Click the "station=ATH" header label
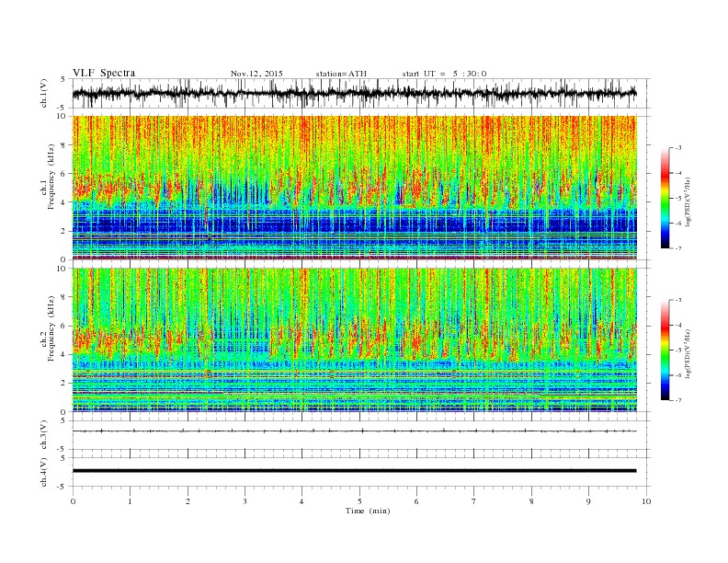Image resolution: width=728 pixels, height=563 pixels. click(341, 74)
